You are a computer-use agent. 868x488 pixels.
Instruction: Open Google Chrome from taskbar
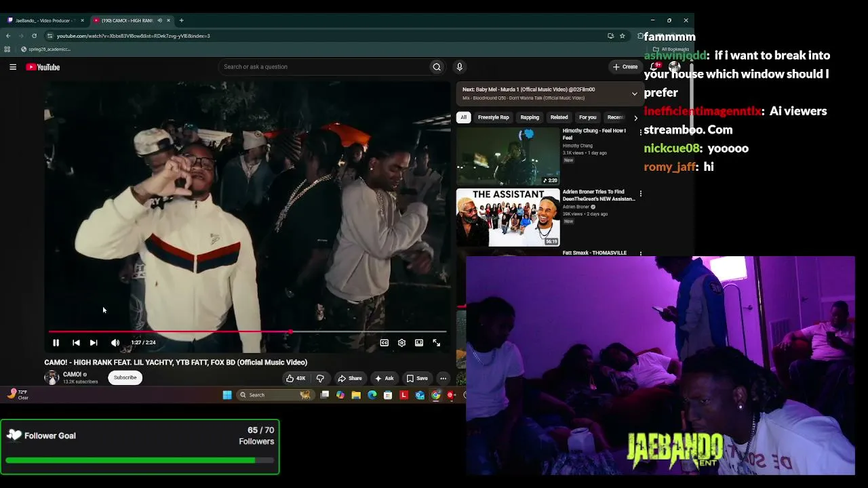[436, 395]
